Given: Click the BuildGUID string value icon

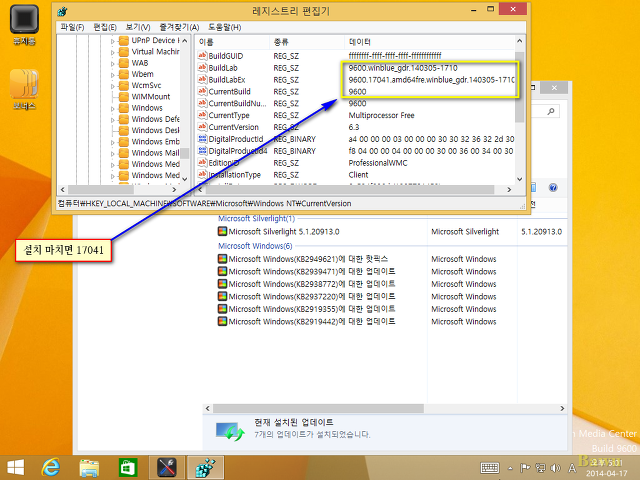Looking at the screenshot, I should [202, 56].
